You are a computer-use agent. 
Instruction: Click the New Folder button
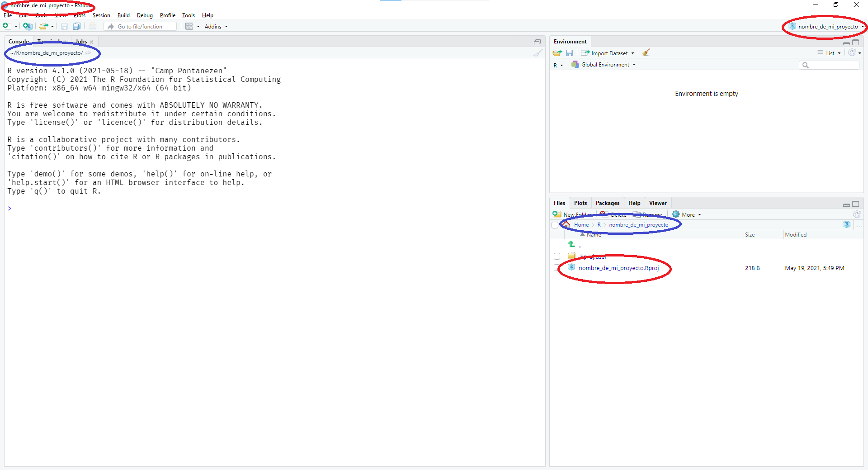(572, 214)
